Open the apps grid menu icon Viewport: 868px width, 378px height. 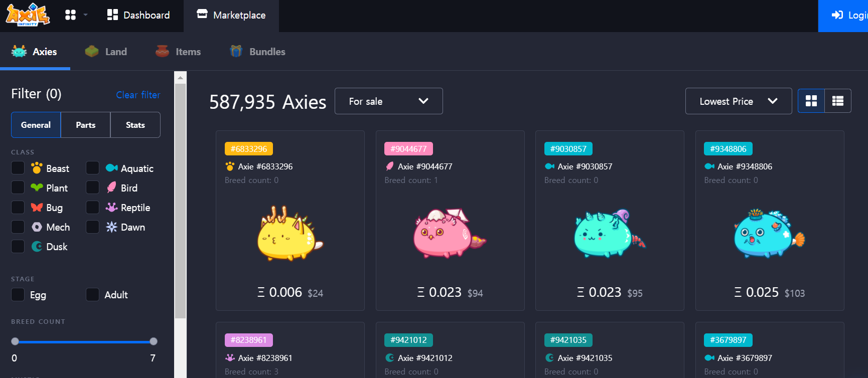pos(70,15)
